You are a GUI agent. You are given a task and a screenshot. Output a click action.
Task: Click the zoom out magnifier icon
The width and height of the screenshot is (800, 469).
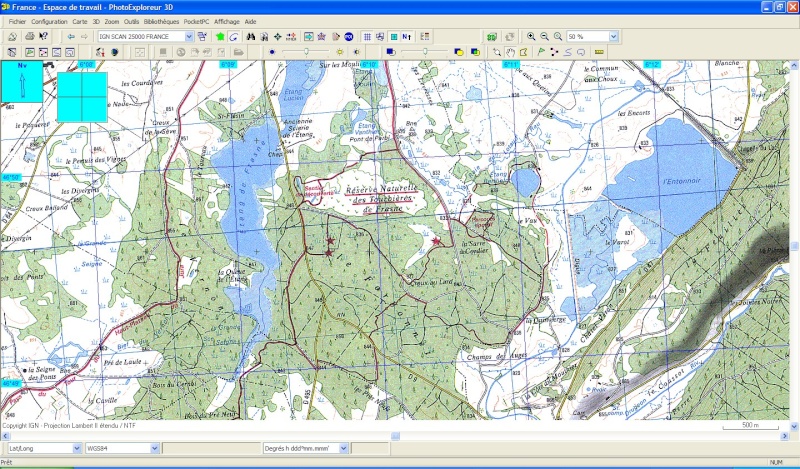[544, 37]
